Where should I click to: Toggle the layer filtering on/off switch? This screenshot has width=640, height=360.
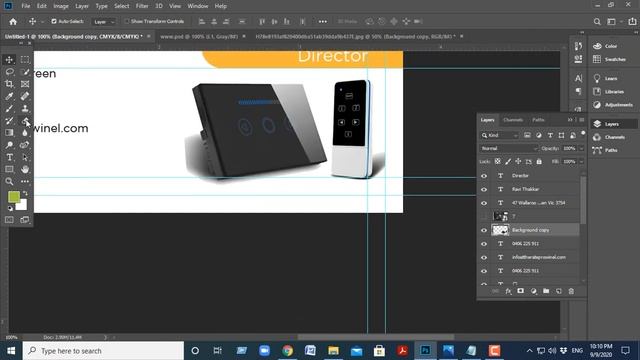tap(583, 133)
